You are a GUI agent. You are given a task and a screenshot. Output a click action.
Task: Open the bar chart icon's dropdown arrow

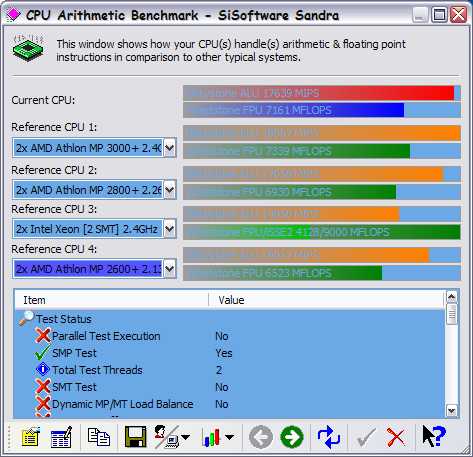pyautogui.click(x=229, y=437)
